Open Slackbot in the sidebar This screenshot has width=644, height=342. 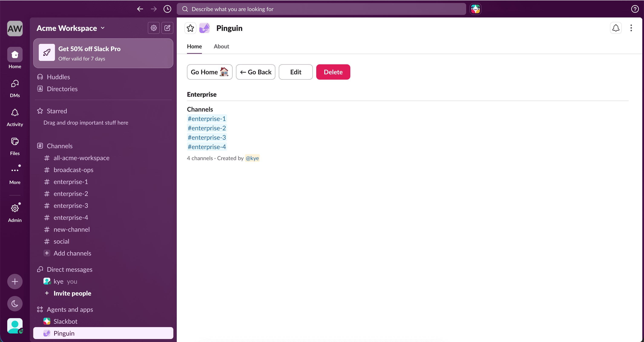click(x=103, y=322)
